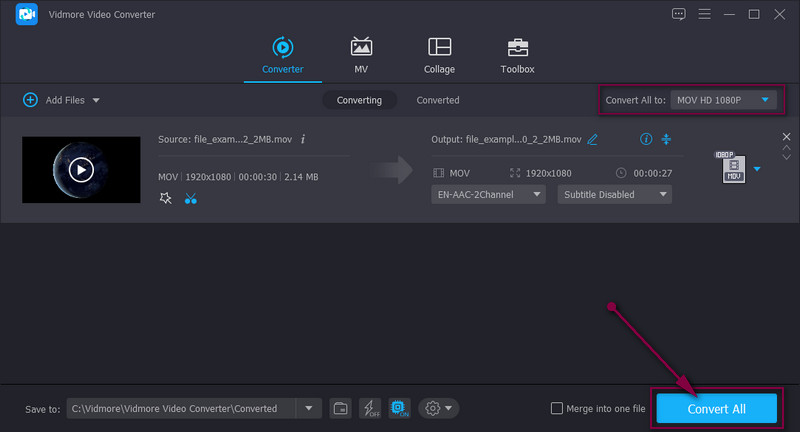Toggle the flash acceleration OFF icon

click(369, 408)
